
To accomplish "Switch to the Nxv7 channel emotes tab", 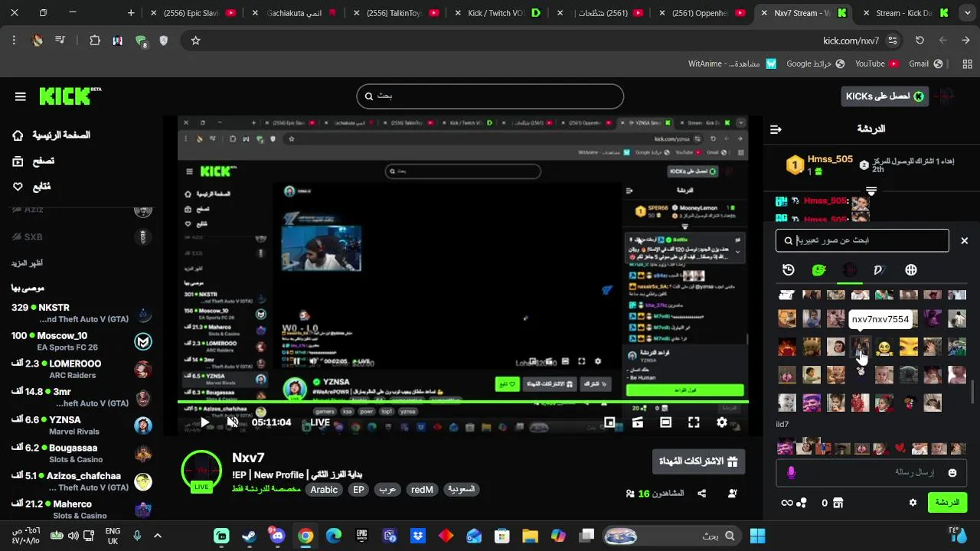I will point(849,270).
